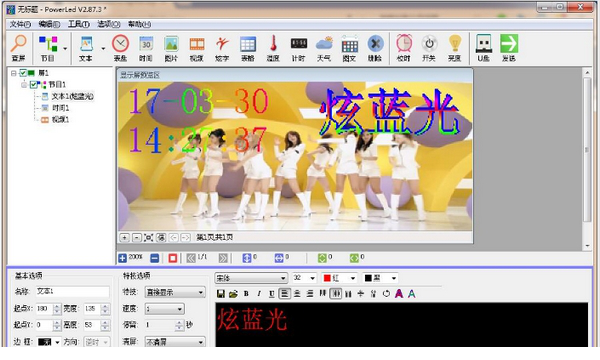Screen dimensions: 600x360
Task: Open 开关 power switch settings
Action: 429,48
